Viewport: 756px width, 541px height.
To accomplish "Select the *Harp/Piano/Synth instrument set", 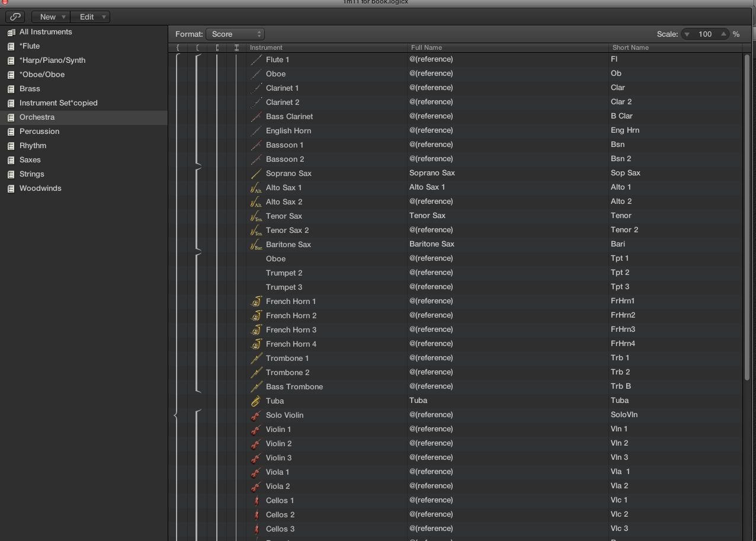I will pyautogui.click(x=84, y=60).
